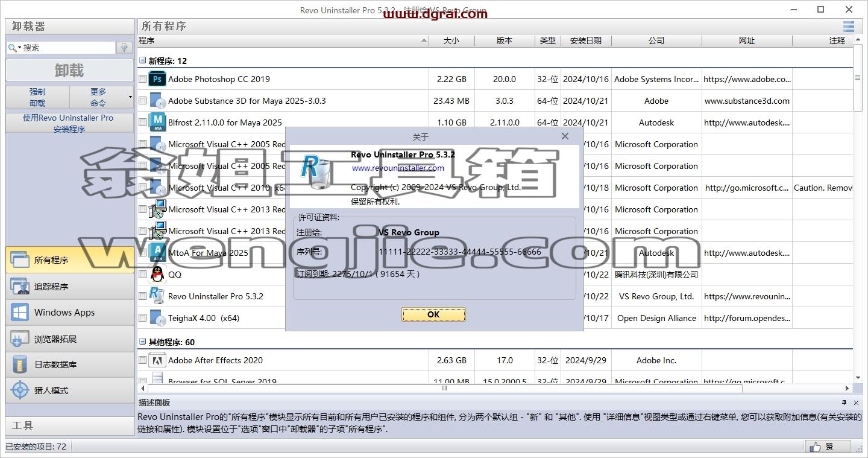Click the VS Revo Group, Ltd. company cell

tap(656, 296)
